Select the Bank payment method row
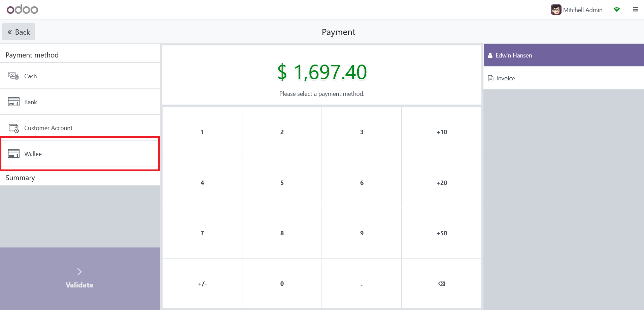Screen dimensions: 644x310 81,102
